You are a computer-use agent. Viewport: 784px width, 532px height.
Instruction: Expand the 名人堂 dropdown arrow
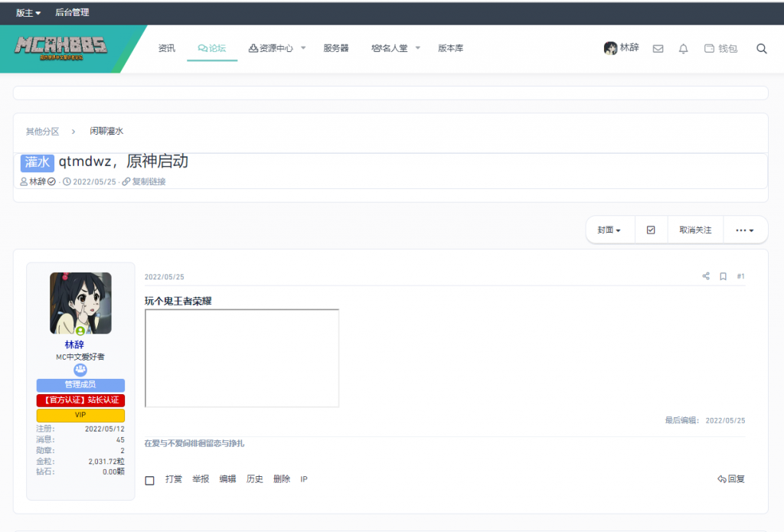(417, 48)
